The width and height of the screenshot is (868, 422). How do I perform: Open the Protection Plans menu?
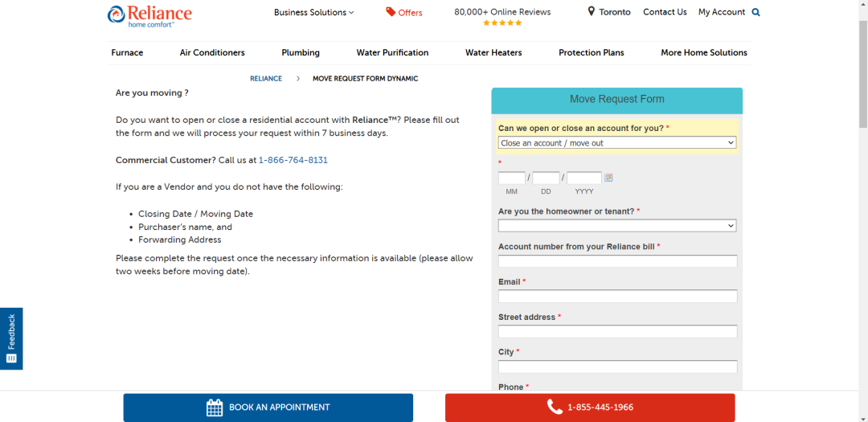pos(592,52)
